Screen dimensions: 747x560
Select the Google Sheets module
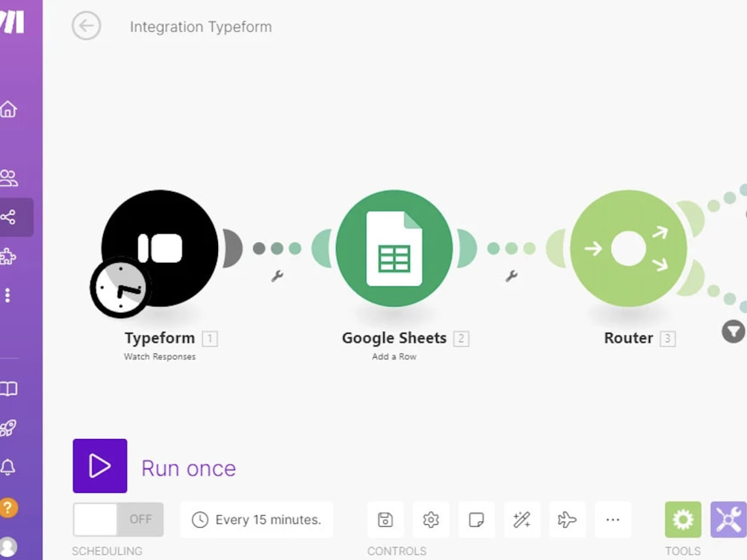pos(394,248)
